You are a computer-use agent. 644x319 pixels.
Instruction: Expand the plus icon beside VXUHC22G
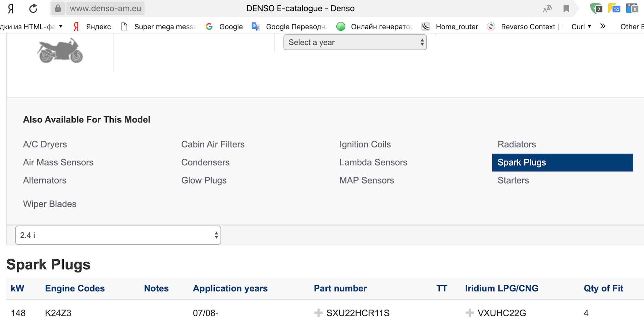[470, 313]
